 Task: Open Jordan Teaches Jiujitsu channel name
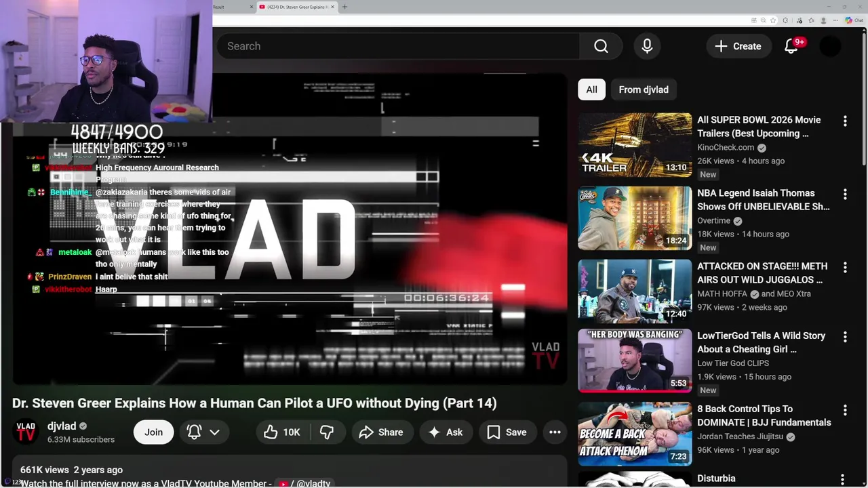(x=741, y=436)
